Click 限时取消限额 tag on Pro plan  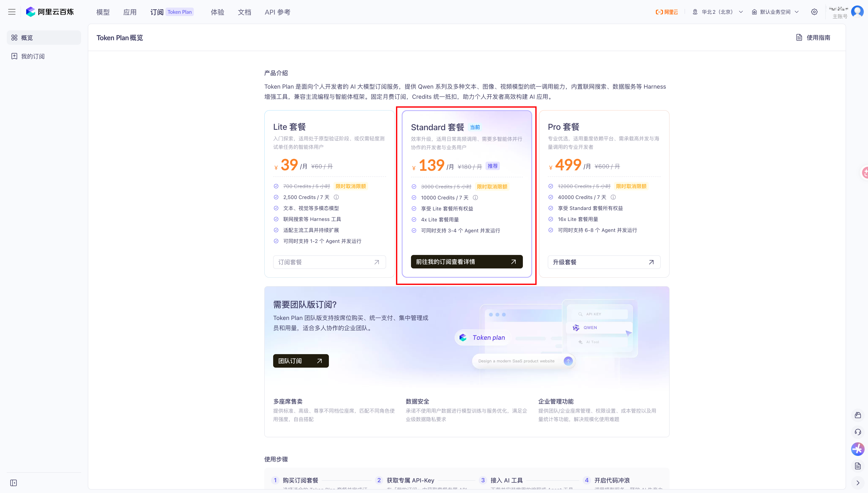click(631, 186)
